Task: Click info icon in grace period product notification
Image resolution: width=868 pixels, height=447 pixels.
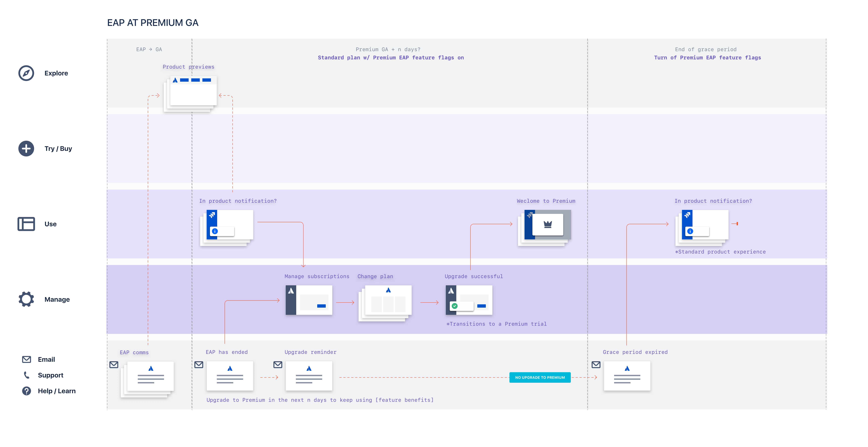Action: [690, 231]
